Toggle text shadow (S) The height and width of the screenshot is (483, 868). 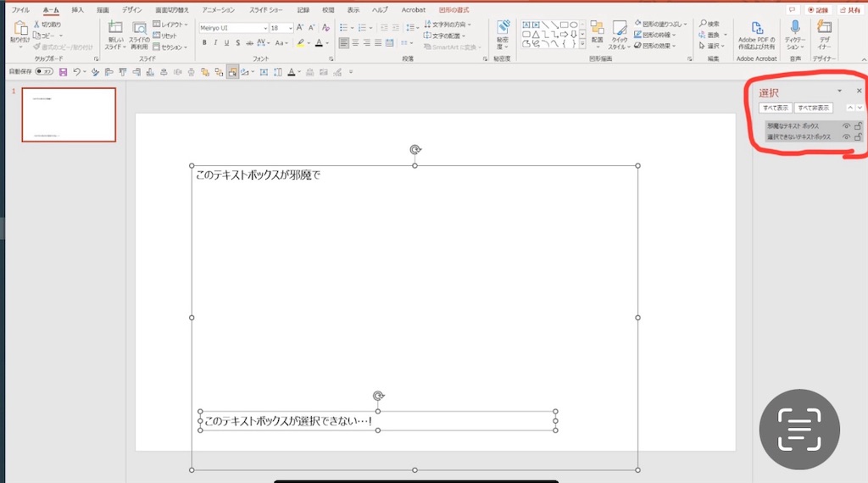237,42
